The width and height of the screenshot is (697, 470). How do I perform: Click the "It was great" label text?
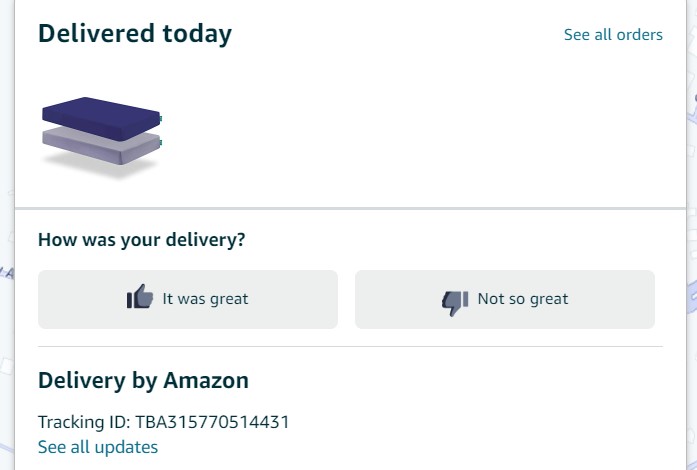coord(205,299)
